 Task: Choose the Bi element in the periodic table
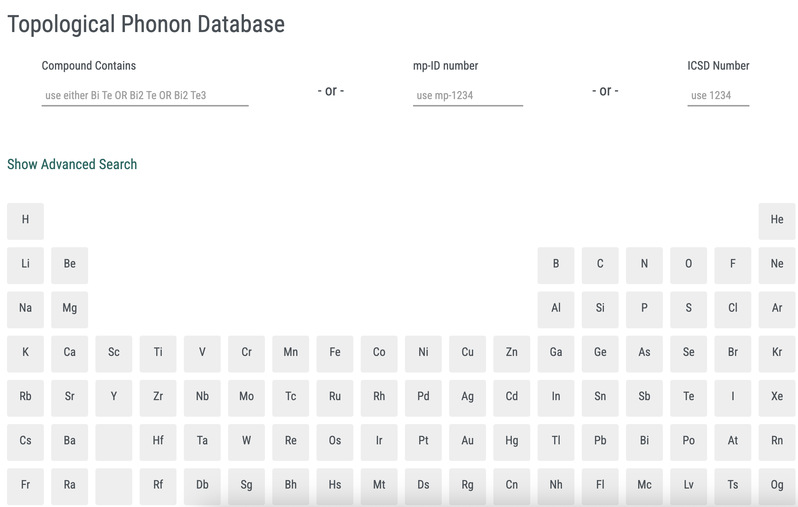click(644, 442)
